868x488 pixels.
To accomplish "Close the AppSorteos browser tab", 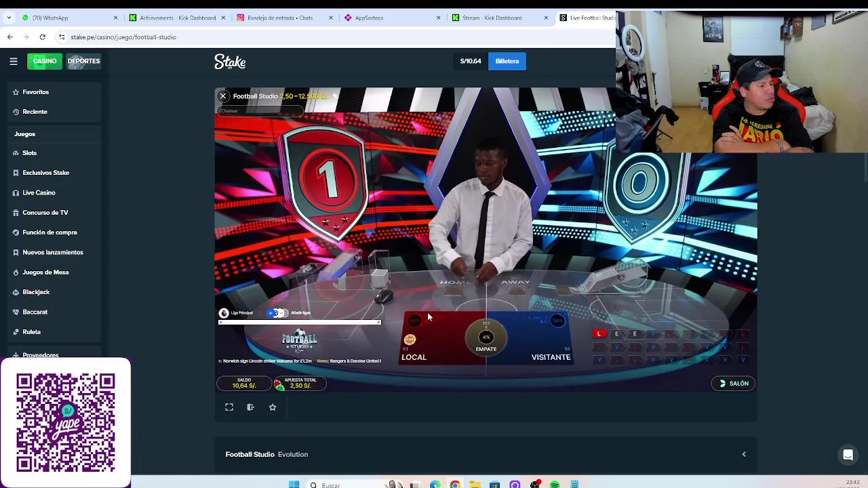I will pyautogui.click(x=438, y=18).
